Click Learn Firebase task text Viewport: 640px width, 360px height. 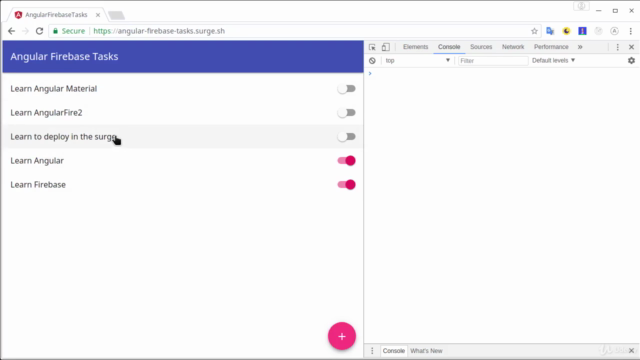38,184
